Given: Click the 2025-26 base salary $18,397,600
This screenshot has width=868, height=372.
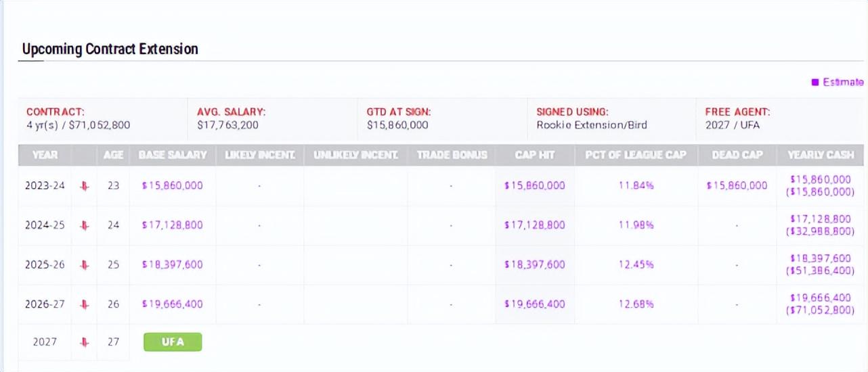Looking at the screenshot, I should (172, 264).
